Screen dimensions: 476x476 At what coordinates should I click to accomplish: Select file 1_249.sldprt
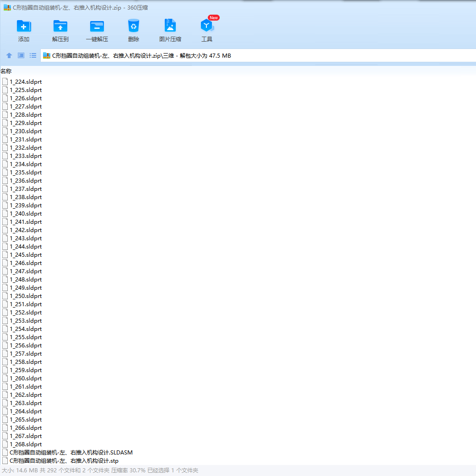coord(26,288)
